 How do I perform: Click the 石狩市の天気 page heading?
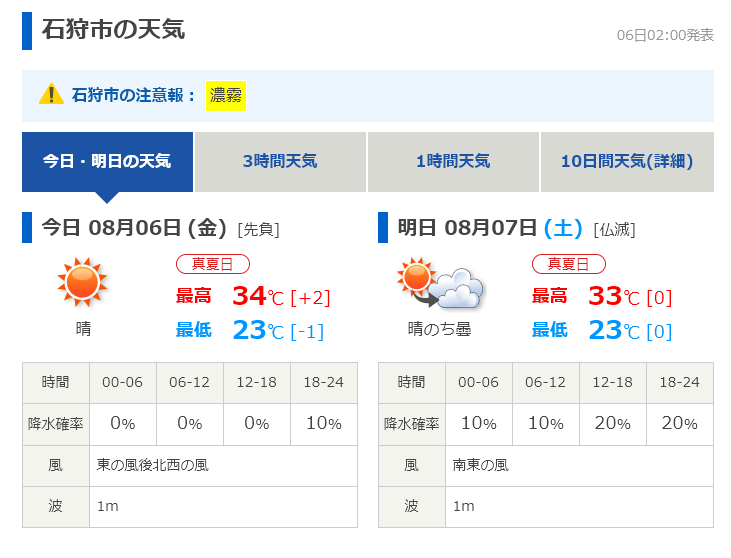(x=113, y=30)
